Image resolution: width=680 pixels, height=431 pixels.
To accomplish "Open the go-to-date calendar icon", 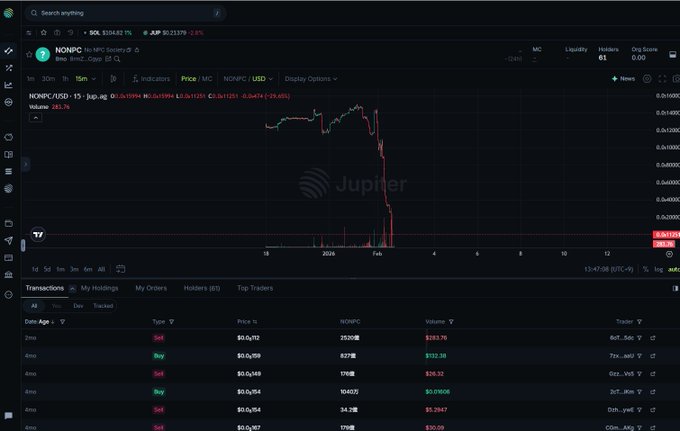I will [121, 269].
